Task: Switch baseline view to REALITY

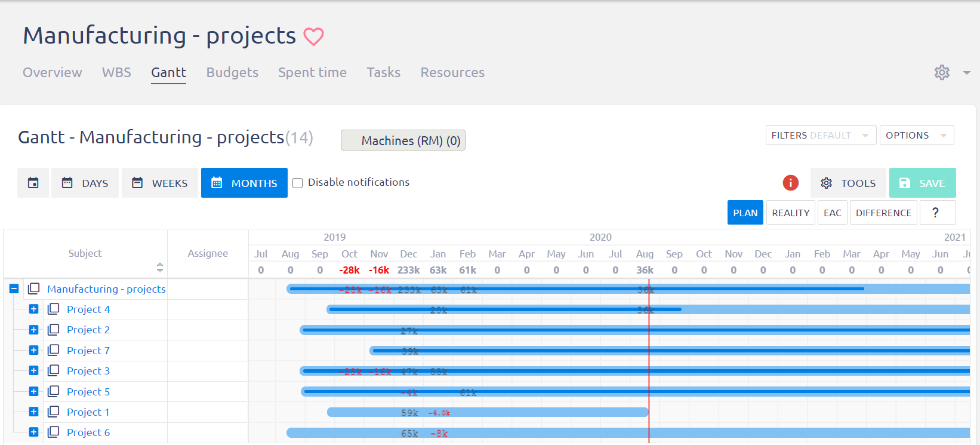Action: [x=790, y=212]
